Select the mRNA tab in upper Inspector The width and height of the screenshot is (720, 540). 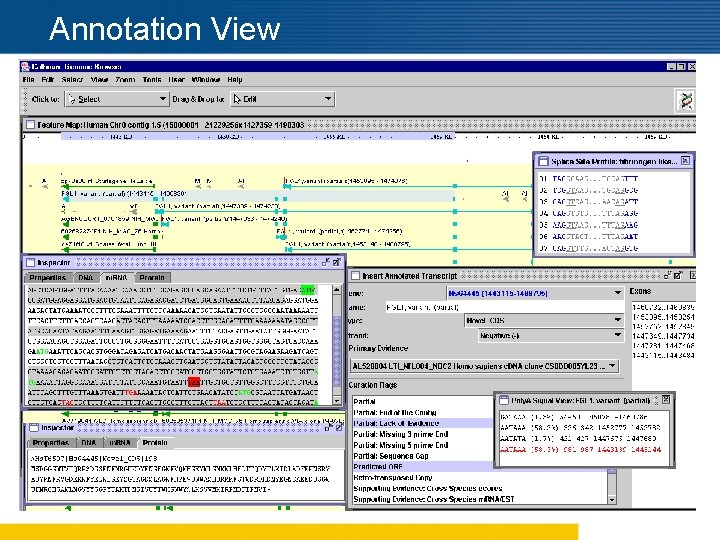coord(116,277)
